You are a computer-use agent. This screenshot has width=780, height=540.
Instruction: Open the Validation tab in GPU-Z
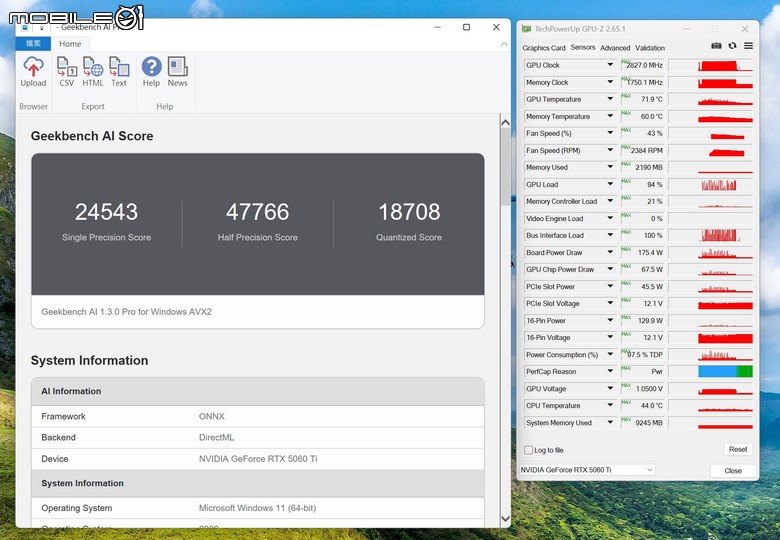(650, 48)
